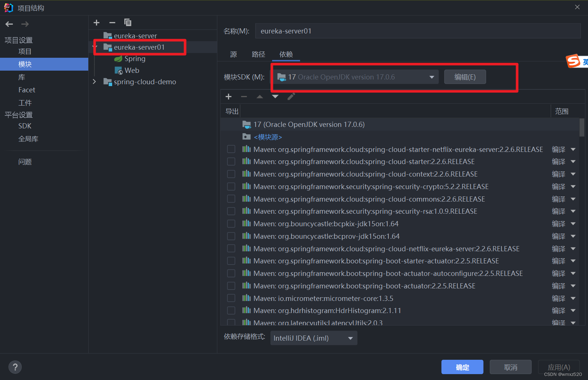This screenshot has width=588, height=380.
Task: Add a new module with the plus icon
Action: (x=97, y=23)
